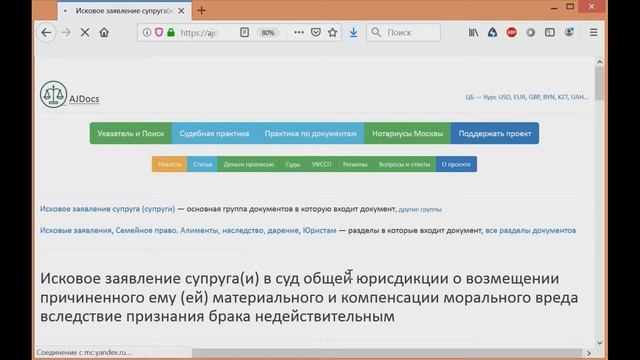Click the blue triangle extension icon
Viewport: 640px width, 360px height.
pos(492,32)
